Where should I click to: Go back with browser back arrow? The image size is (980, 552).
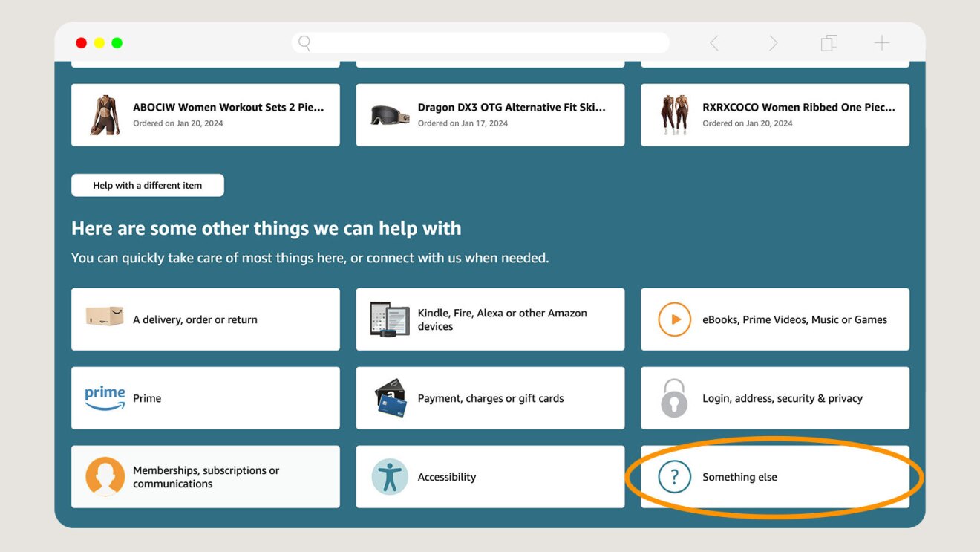[x=714, y=43]
